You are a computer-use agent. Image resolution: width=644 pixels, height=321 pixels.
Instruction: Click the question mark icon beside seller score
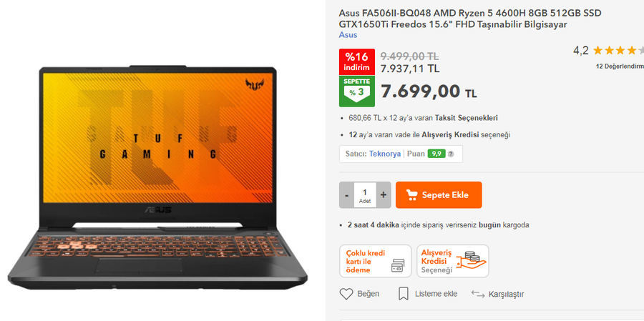pyautogui.click(x=451, y=154)
